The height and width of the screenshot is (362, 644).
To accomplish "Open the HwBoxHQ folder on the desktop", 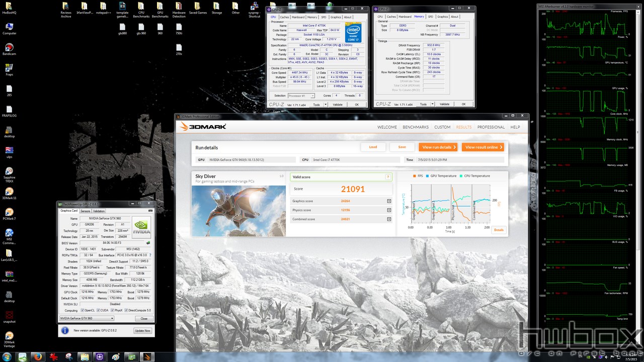I will tap(9, 8).
